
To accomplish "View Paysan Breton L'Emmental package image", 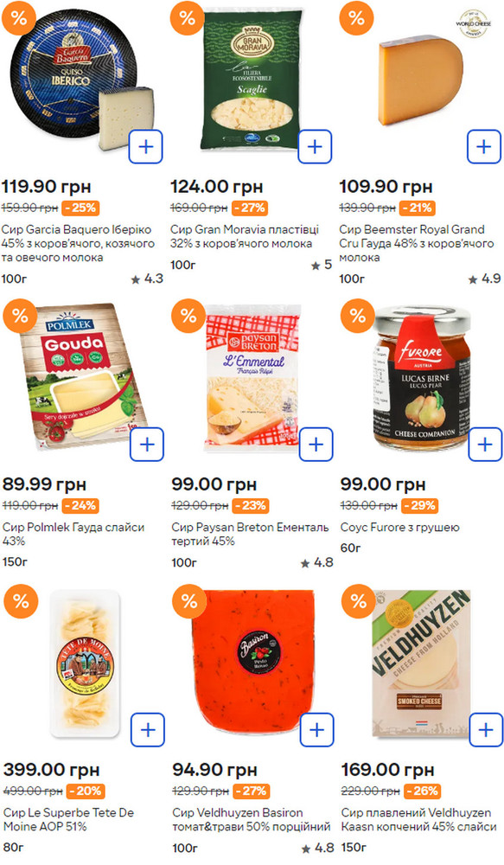I will 252,375.
